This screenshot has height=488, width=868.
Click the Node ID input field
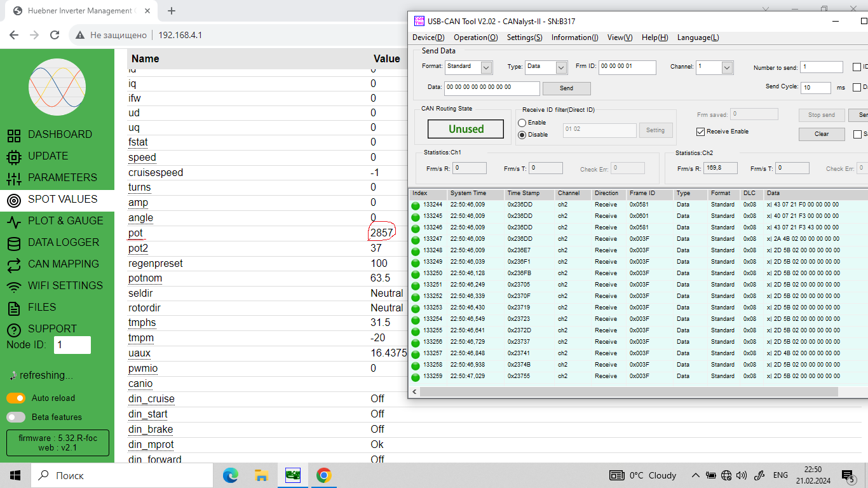click(x=72, y=345)
